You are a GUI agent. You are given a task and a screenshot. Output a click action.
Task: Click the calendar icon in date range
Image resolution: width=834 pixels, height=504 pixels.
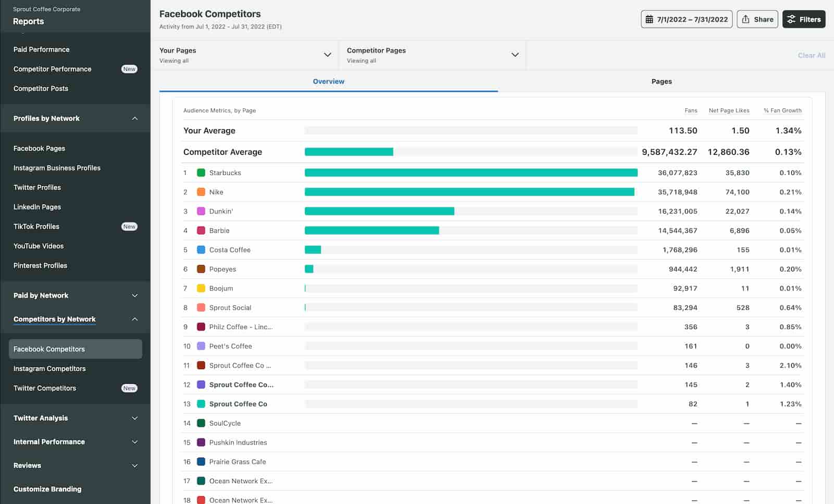click(x=649, y=19)
